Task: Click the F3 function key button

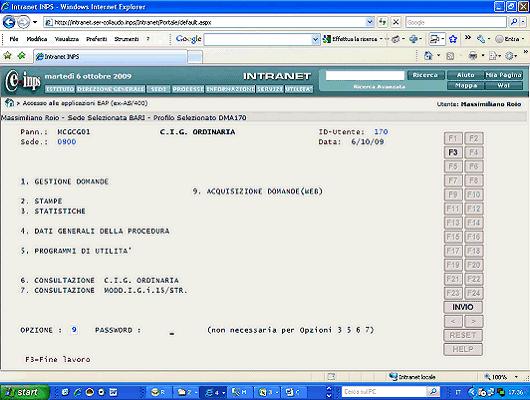Action: click(453, 152)
